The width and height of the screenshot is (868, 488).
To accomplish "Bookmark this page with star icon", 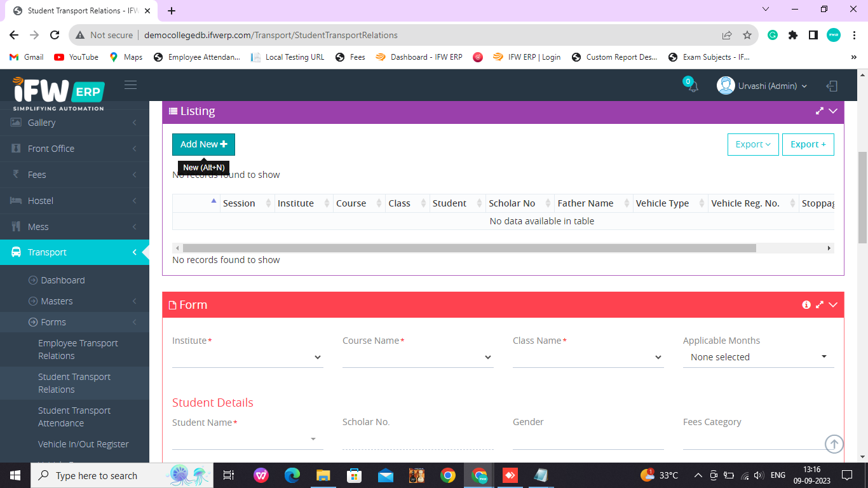I will coord(747,35).
